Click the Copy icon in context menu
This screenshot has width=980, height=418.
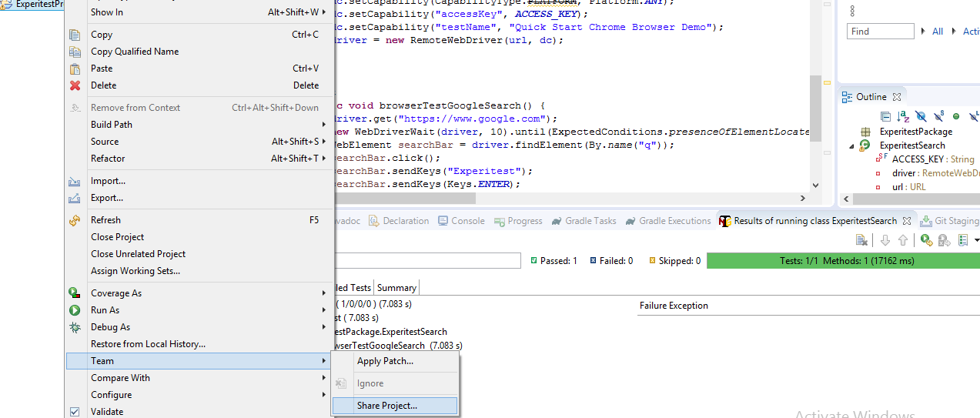tap(75, 35)
